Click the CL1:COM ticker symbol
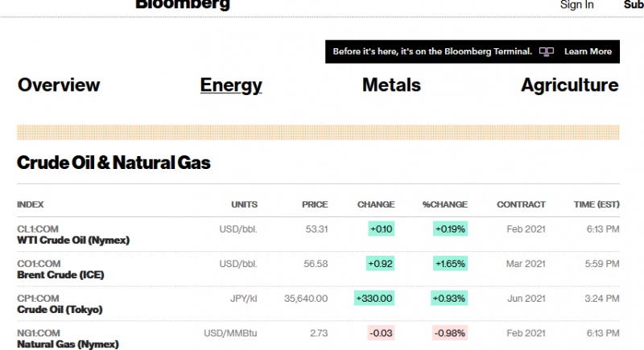The image size is (644, 350). [38, 229]
